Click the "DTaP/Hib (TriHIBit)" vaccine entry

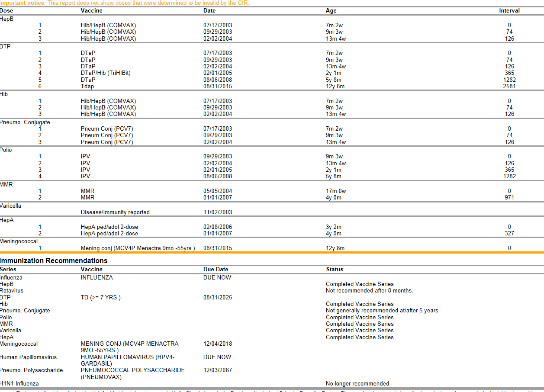(106, 73)
